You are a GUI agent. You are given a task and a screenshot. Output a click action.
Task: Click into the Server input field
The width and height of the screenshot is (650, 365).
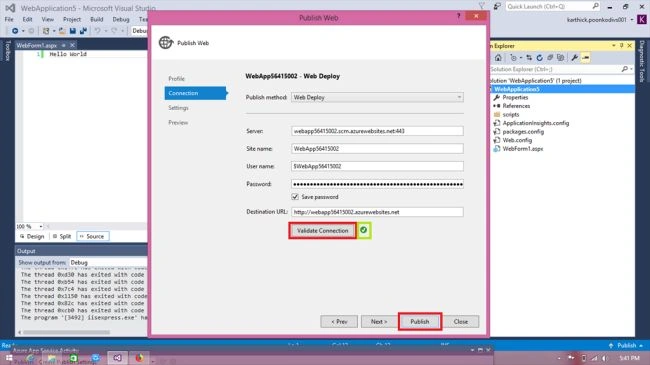377,131
